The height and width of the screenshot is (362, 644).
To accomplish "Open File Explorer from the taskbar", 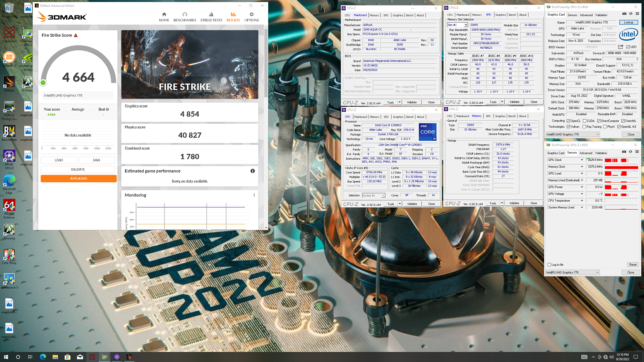I will (55, 357).
